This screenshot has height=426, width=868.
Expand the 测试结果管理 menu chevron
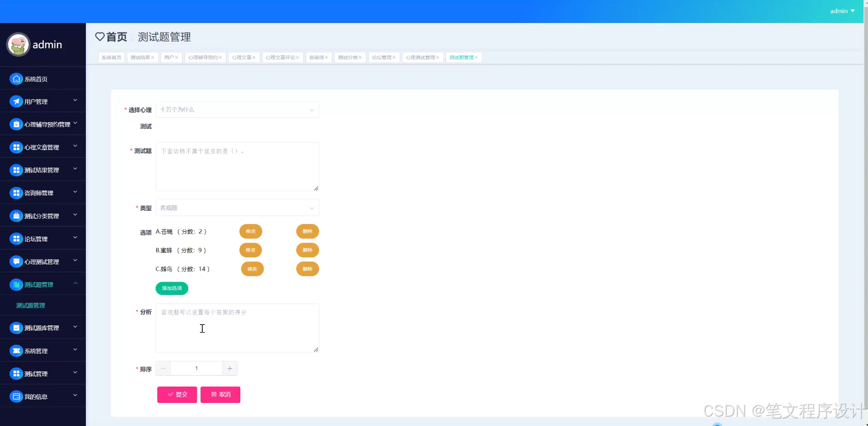75,169
